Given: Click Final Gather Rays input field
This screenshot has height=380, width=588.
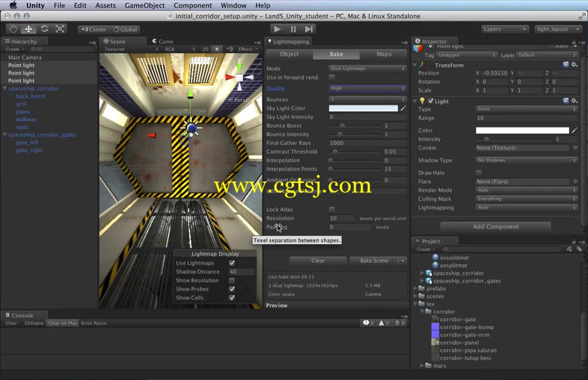Looking at the screenshot, I should (367, 143).
